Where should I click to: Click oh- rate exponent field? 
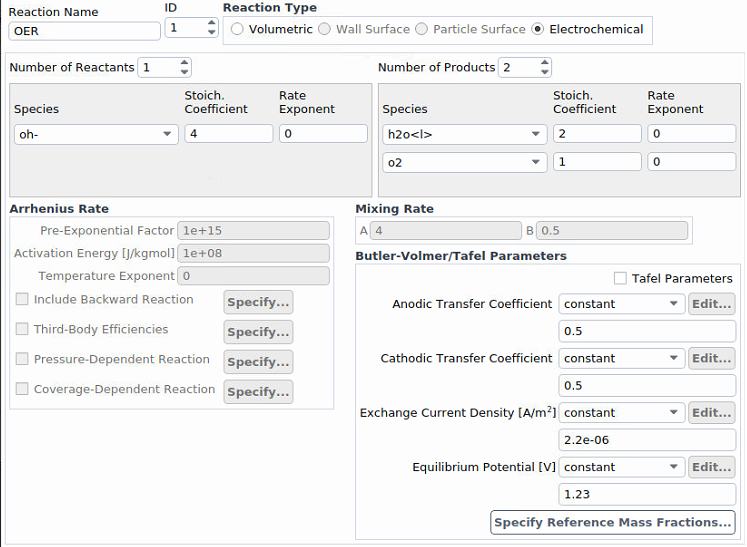[323, 133]
